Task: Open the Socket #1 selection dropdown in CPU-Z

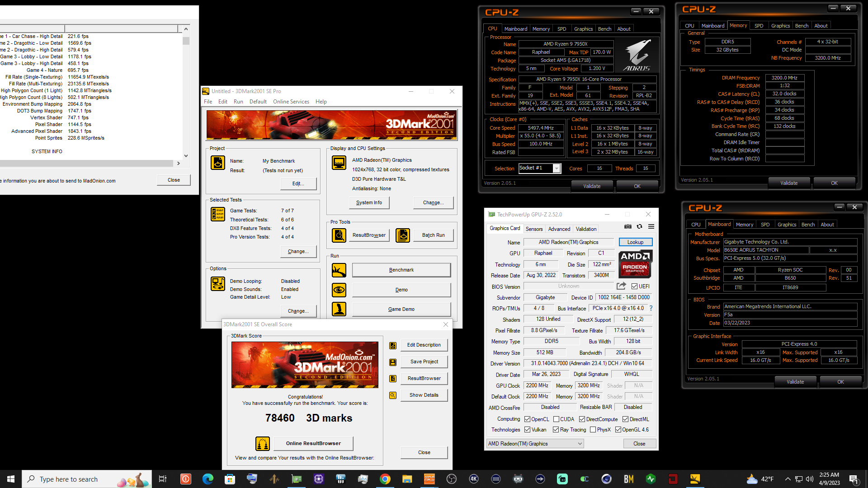Action: [557, 169]
